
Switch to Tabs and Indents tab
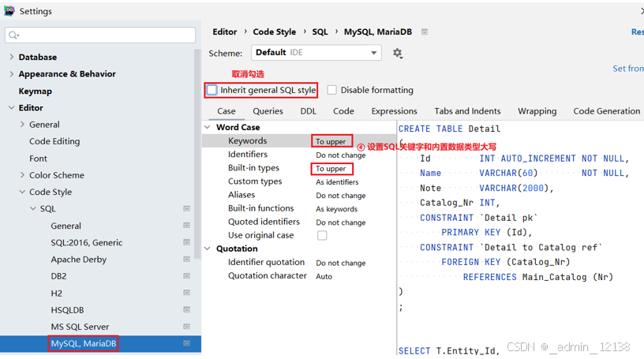(x=467, y=111)
